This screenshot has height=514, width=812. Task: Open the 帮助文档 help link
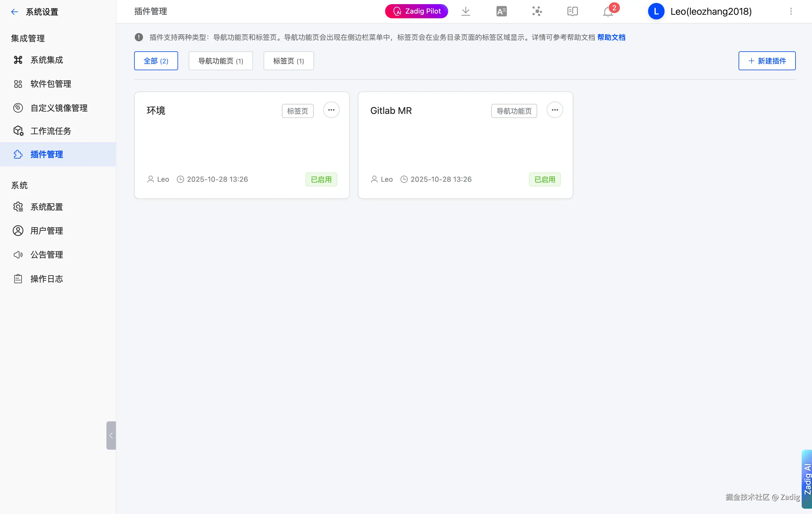click(611, 37)
